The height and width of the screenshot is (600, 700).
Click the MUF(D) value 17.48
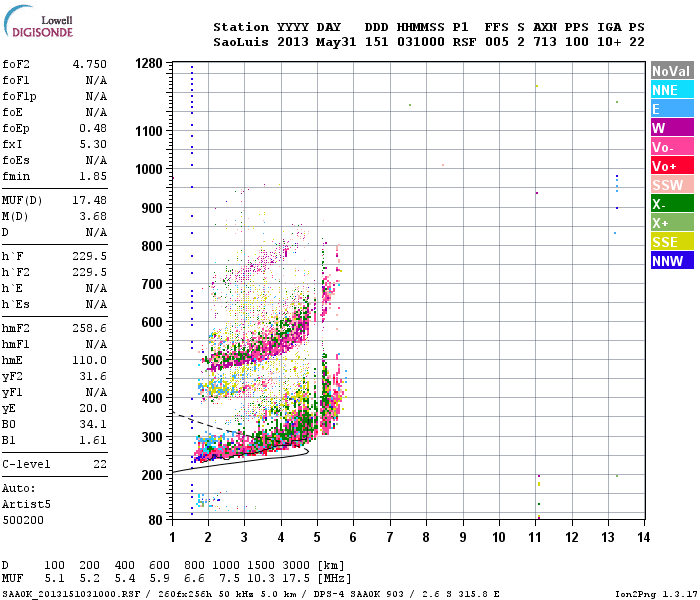(90, 200)
